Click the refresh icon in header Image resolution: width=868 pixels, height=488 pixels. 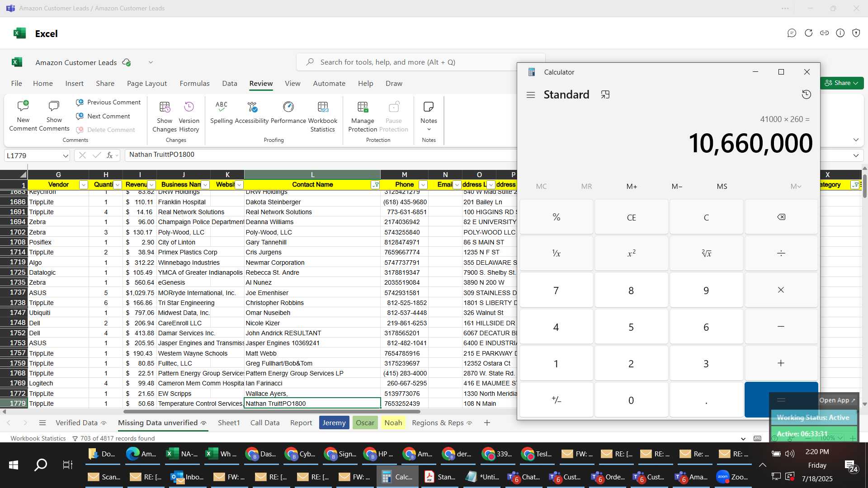(808, 33)
